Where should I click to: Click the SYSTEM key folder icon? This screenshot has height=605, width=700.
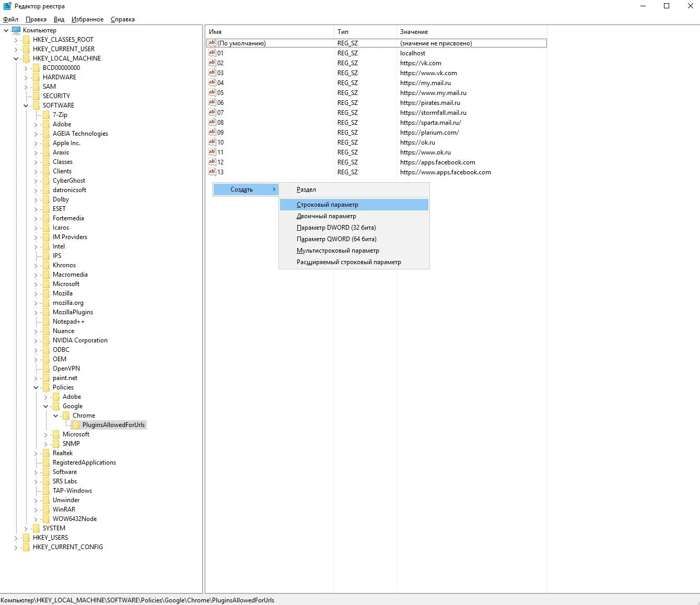pyautogui.click(x=36, y=528)
